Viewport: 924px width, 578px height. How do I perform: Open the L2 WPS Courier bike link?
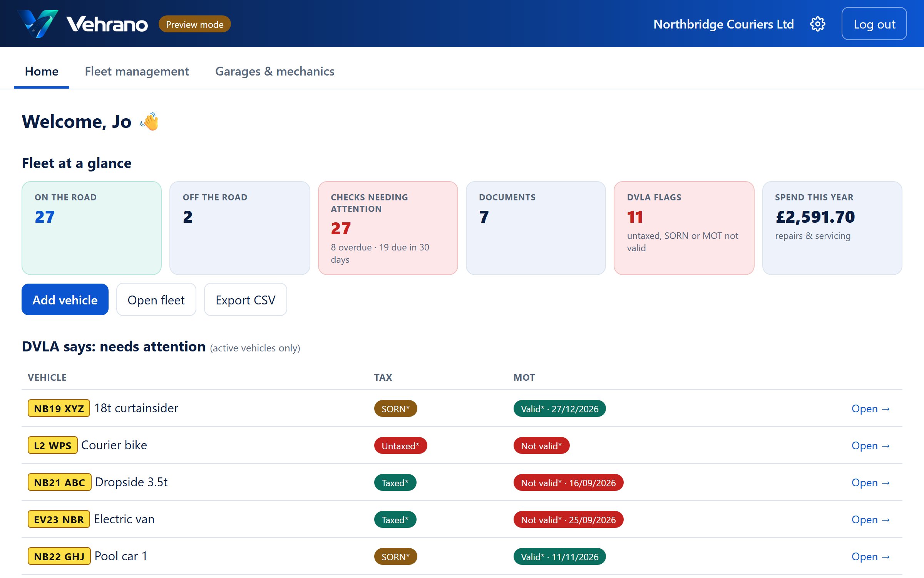(870, 445)
